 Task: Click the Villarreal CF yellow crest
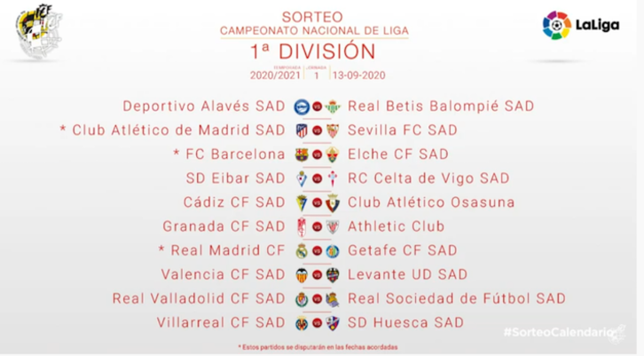coord(302,322)
